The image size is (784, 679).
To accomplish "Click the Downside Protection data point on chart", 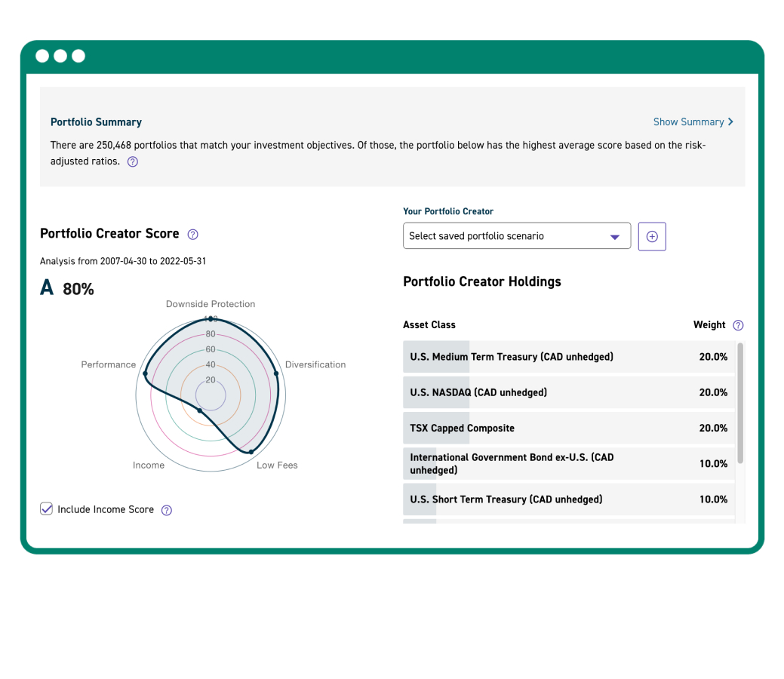I will (x=211, y=319).
